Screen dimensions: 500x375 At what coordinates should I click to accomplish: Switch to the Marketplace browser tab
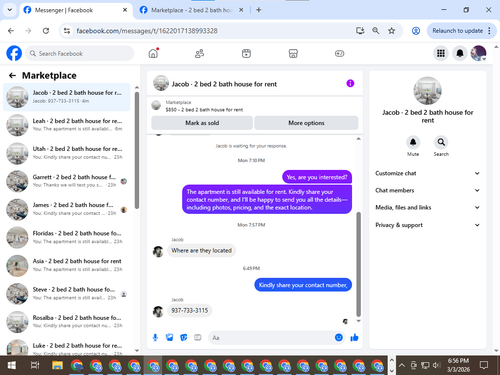pyautogui.click(x=191, y=10)
